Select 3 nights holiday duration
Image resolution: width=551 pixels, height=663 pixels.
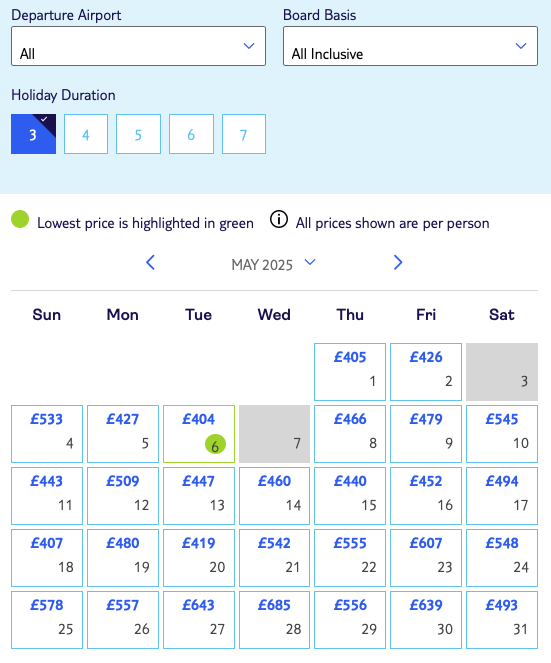pyautogui.click(x=33, y=134)
